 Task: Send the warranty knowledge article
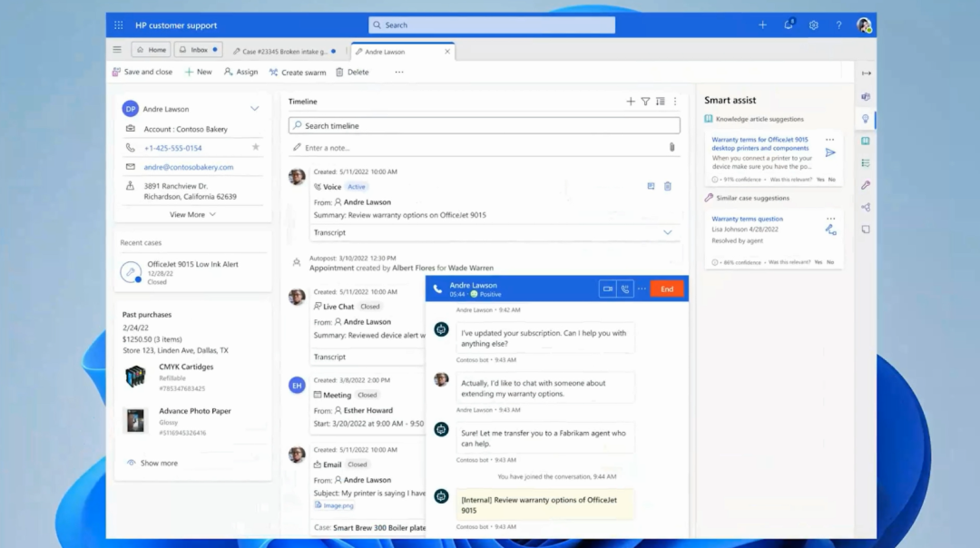tap(830, 152)
